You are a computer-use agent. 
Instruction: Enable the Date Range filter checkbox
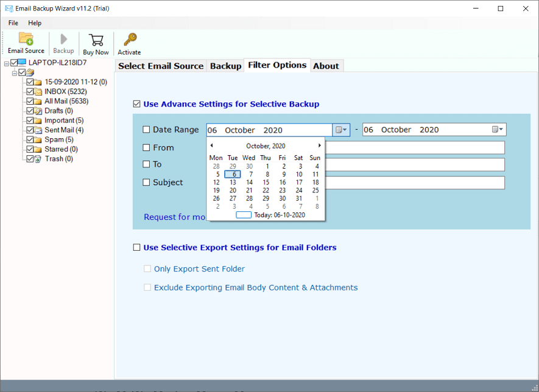146,129
